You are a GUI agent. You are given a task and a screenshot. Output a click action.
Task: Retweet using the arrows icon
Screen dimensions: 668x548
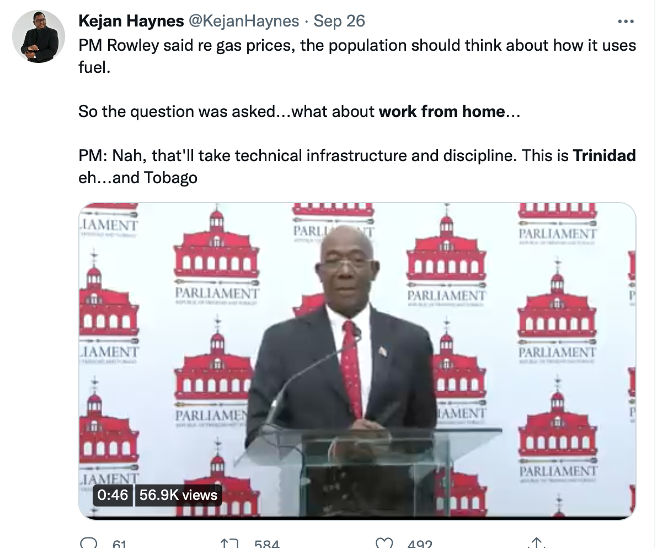(x=229, y=544)
